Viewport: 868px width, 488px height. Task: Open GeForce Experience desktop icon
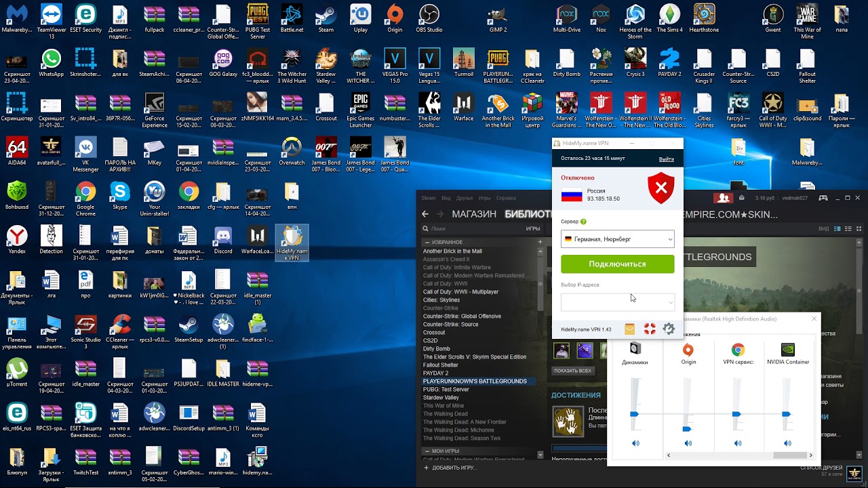coord(155,110)
